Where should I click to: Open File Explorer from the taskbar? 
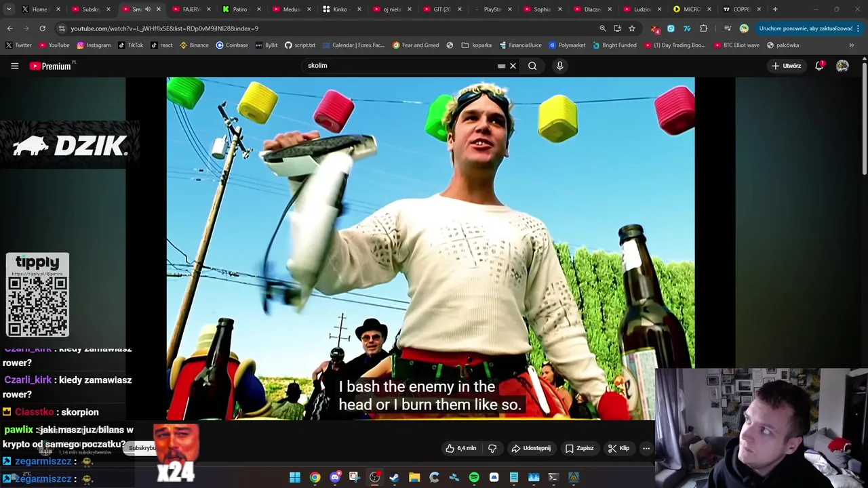(x=414, y=477)
